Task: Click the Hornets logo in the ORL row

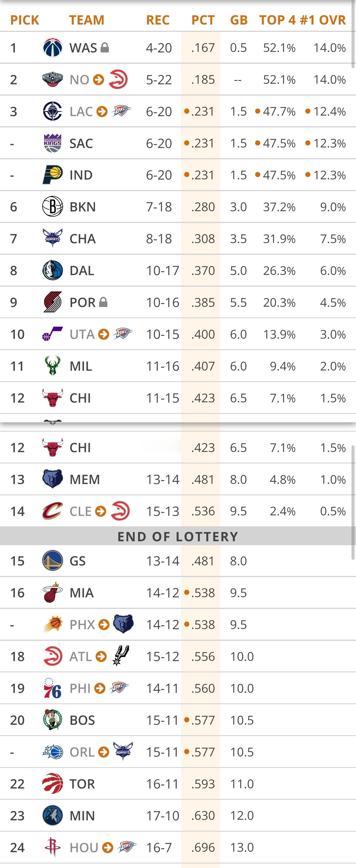Action: pyautogui.click(x=123, y=751)
